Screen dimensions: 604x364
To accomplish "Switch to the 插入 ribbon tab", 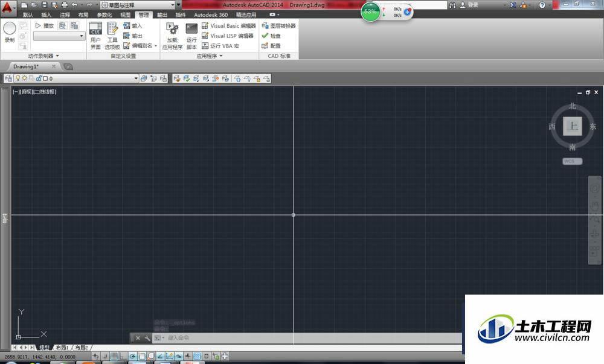I will pos(47,14).
